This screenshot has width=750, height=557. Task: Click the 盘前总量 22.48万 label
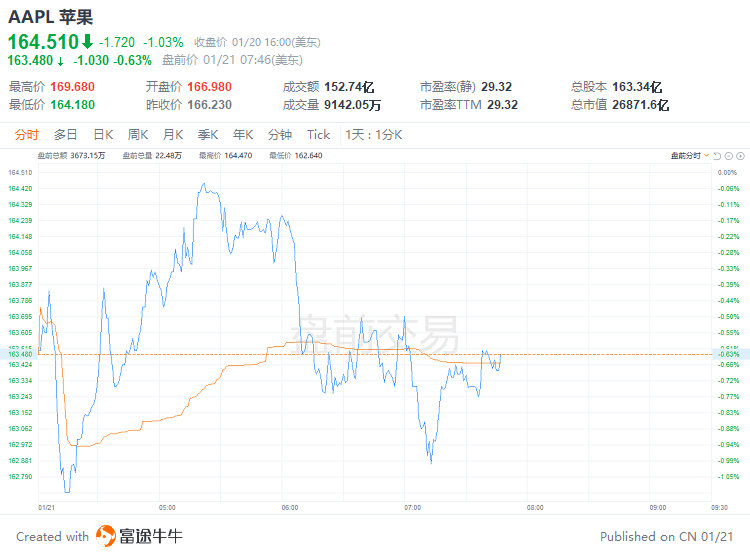(152, 155)
